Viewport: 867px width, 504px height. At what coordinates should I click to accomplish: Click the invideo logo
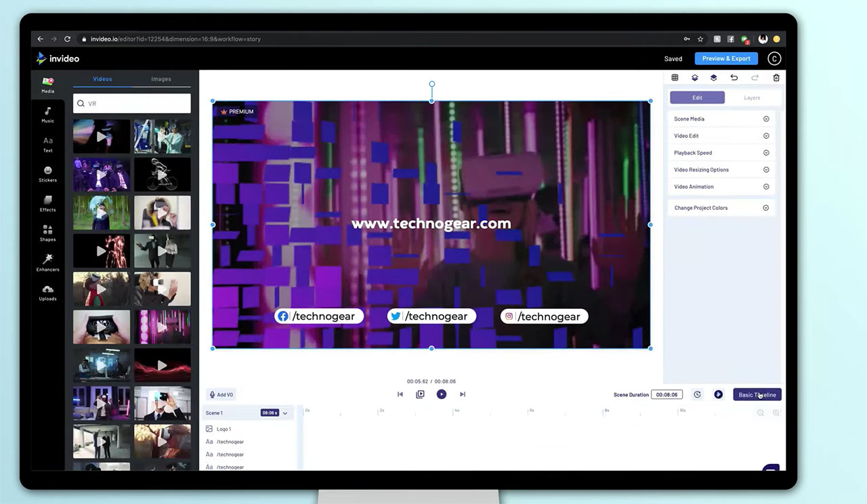[x=58, y=58]
